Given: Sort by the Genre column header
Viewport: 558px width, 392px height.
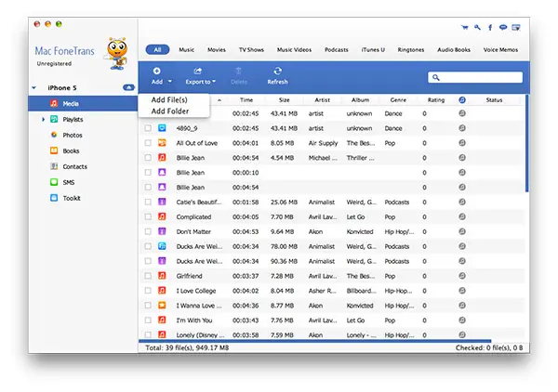Looking at the screenshot, I should [x=398, y=100].
